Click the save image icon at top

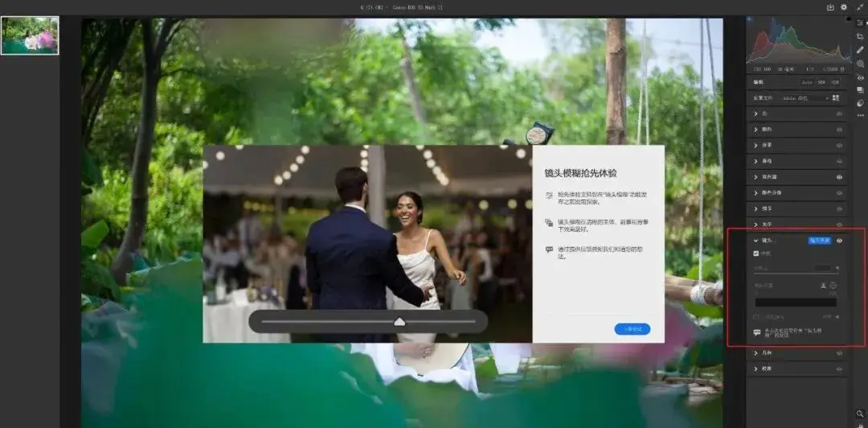coord(830,7)
